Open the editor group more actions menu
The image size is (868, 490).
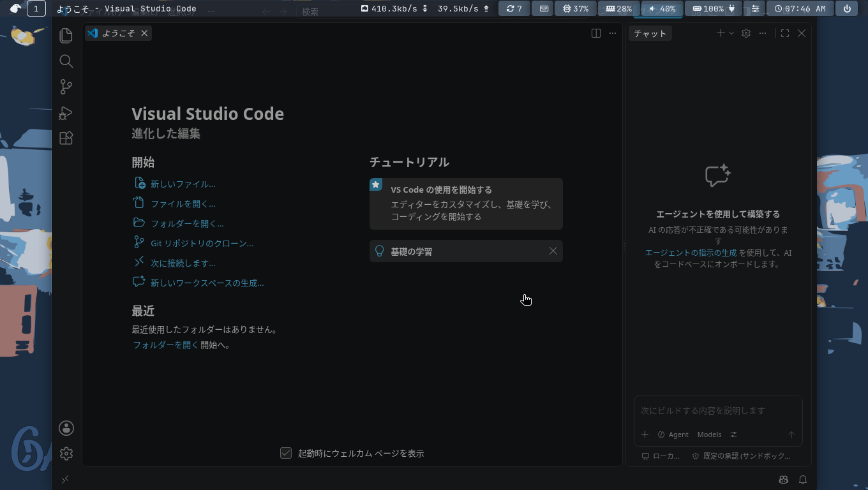613,33
